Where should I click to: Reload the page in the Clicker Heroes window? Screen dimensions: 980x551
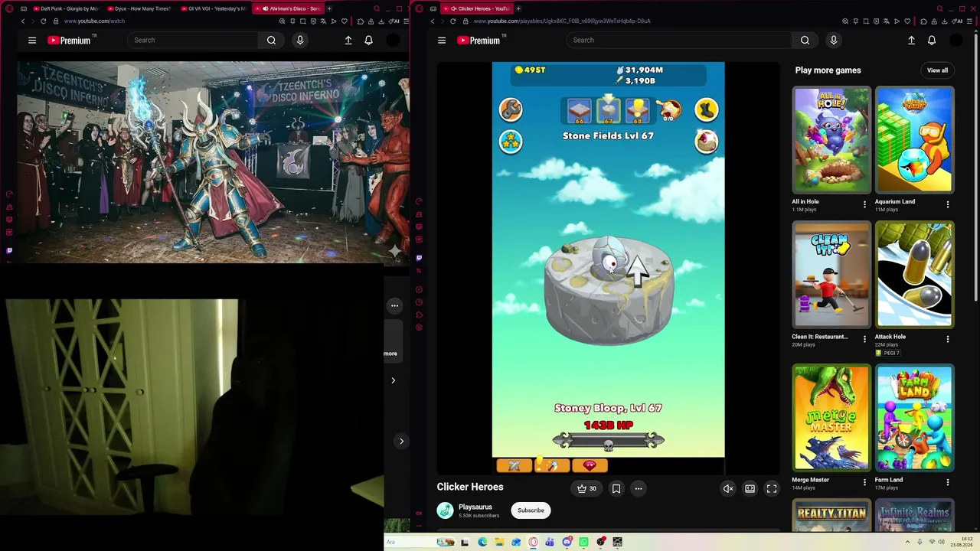pyautogui.click(x=452, y=21)
